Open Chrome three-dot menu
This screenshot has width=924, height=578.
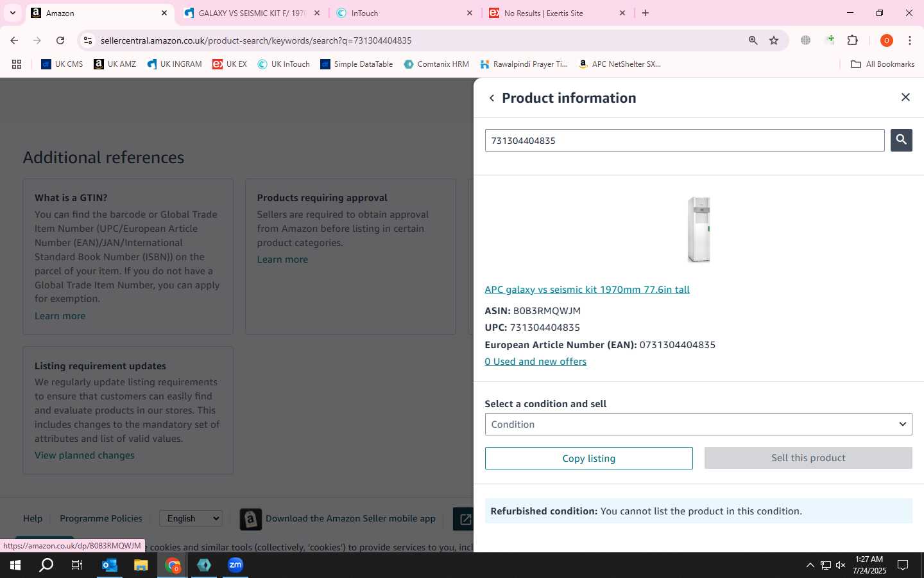pyautogui.click(x=910, y=40)
